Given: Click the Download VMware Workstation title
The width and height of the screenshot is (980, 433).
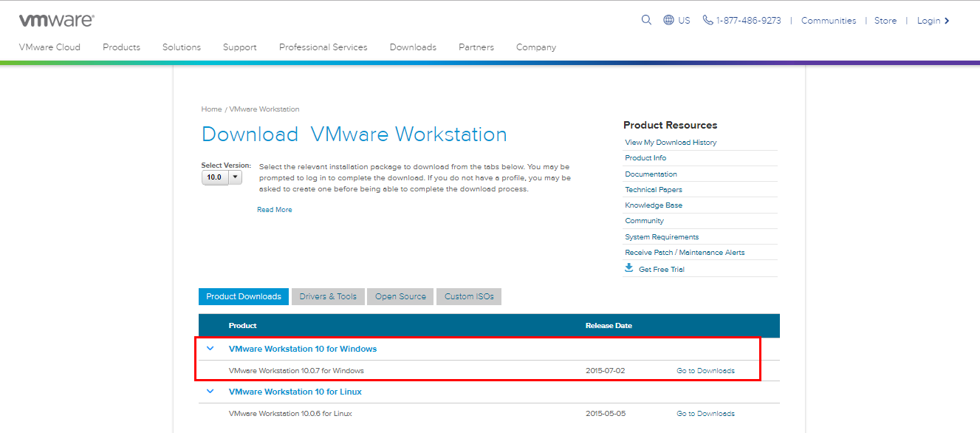Looking at the screenshot, I should 354,134.
